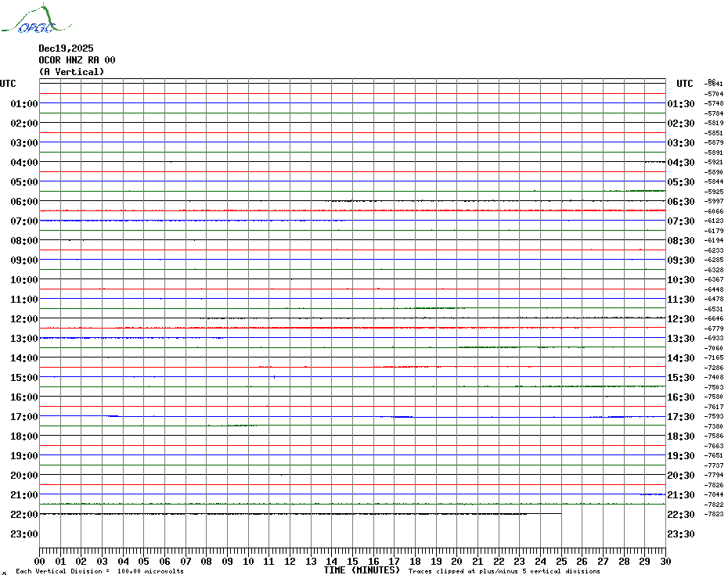Click the (A Vertical) component label

pos(71,72)
